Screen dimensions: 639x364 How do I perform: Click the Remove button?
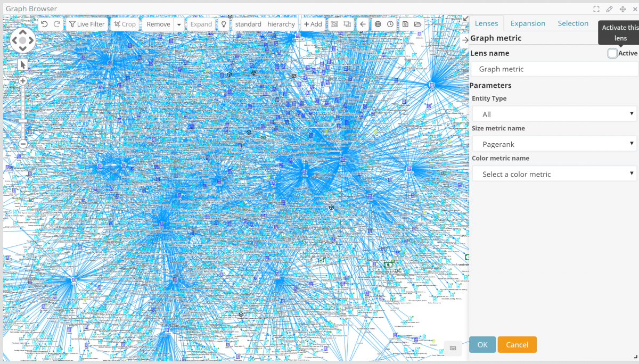pos(158,24)
